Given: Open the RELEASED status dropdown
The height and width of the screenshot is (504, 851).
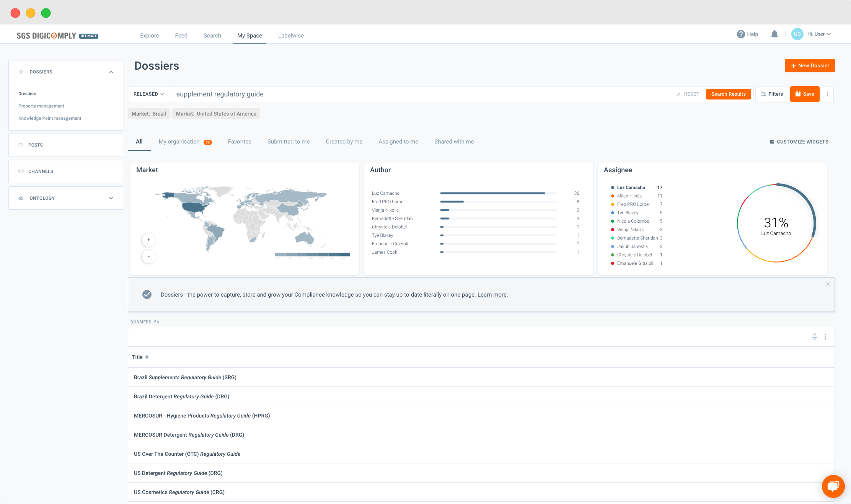Looking at the screenshot, I should [x=149, y=94].
